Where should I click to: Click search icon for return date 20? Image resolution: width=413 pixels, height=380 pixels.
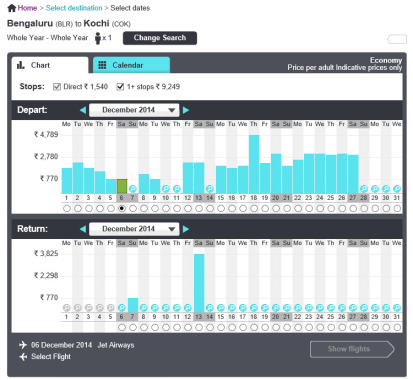click(x=276, y=307)
